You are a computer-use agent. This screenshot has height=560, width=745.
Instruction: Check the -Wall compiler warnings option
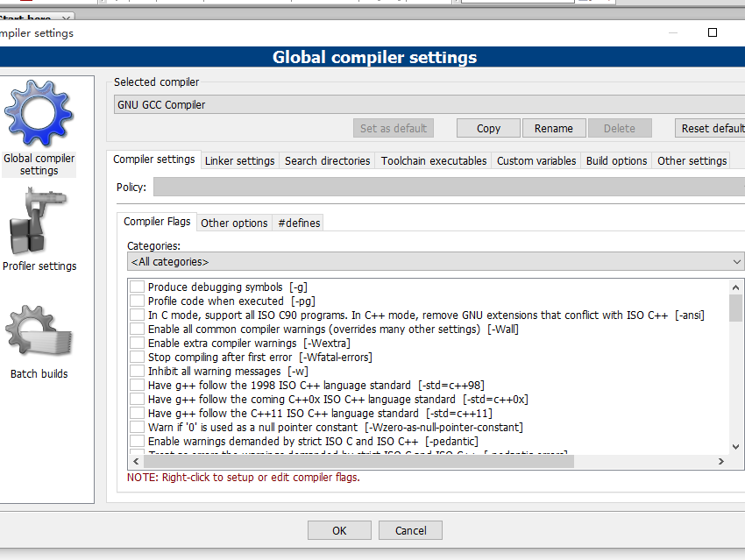pyautogui.click(x=138, y=329)
